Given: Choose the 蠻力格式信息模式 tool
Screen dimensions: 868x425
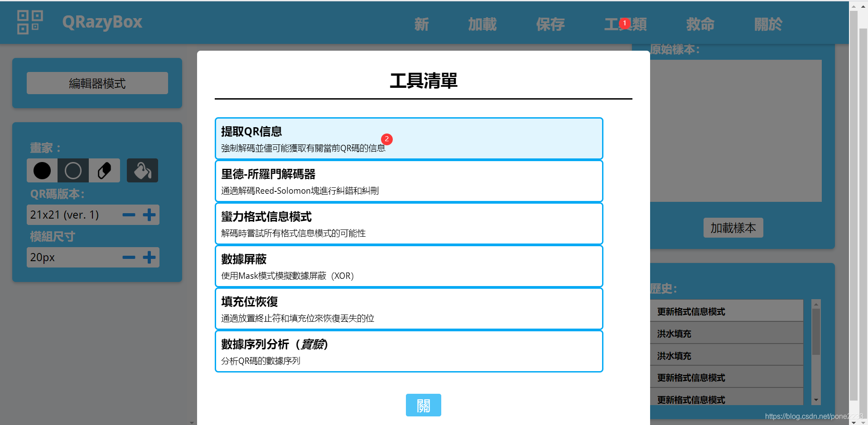Looking at the screenshot, I should tap(409, 224).
